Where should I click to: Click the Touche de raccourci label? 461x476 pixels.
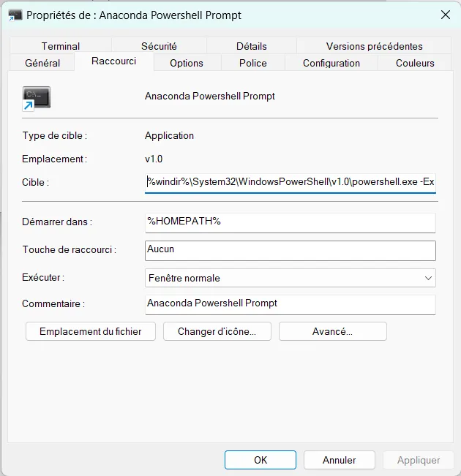70,249
